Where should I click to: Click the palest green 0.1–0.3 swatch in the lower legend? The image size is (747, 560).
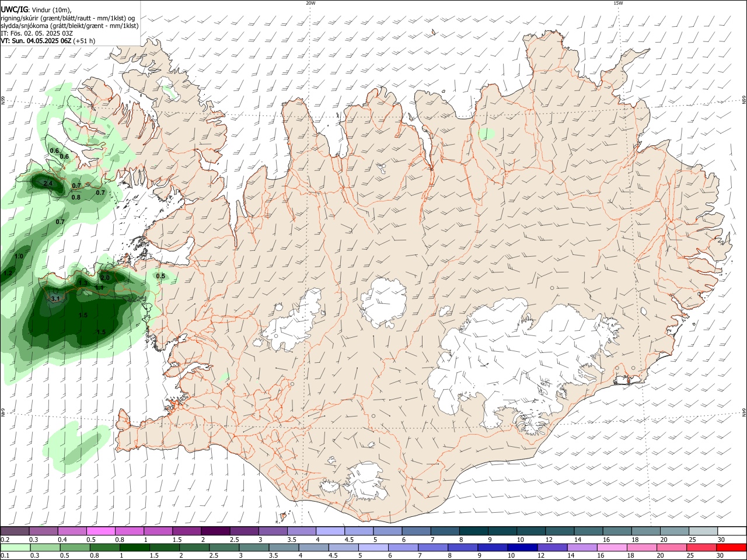(15, 548)
